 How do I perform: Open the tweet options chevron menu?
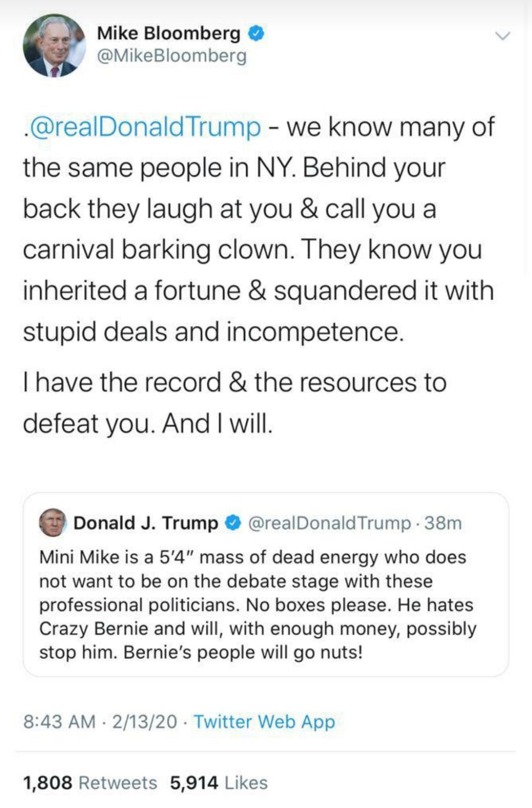[502, 36]
